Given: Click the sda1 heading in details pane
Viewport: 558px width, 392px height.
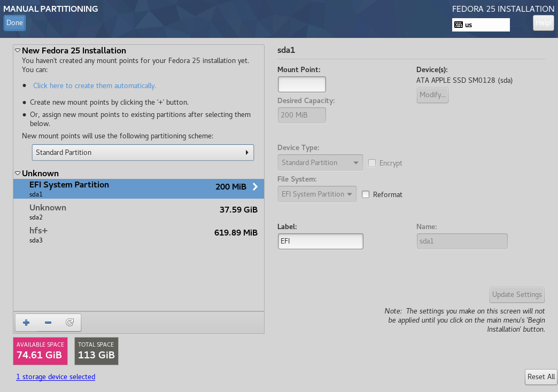Looking at the screenshot, I should click(286, 50).
